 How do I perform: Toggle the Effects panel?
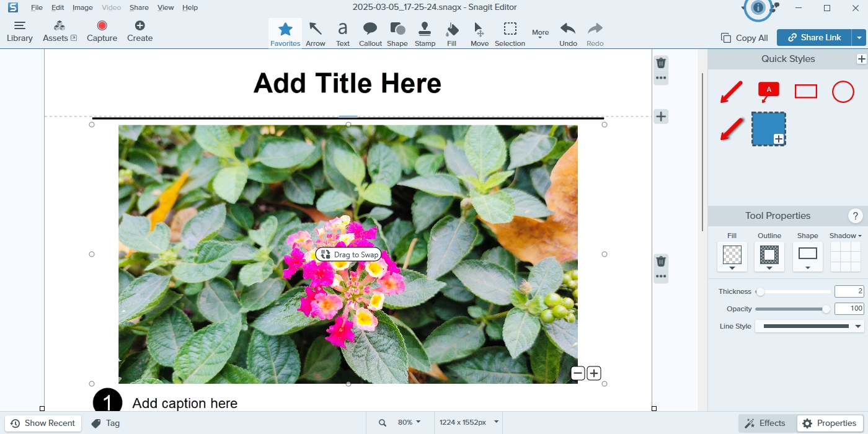pyautogui.click(x=765, y=423)
